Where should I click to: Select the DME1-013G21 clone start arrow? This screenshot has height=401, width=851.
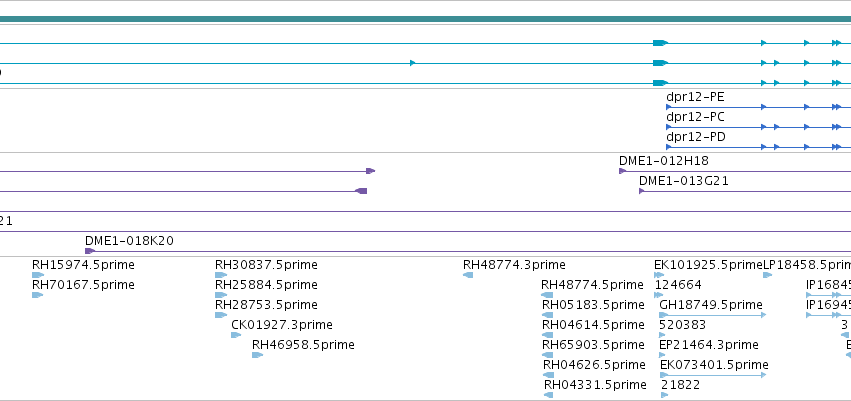(x=642, y=191)
